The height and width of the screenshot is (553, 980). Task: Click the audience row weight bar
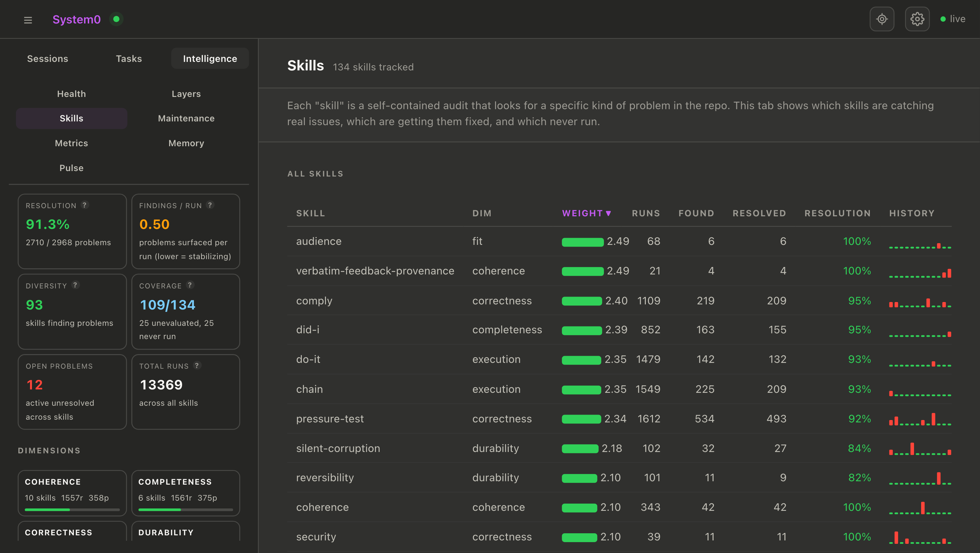[x=583, y=242]
